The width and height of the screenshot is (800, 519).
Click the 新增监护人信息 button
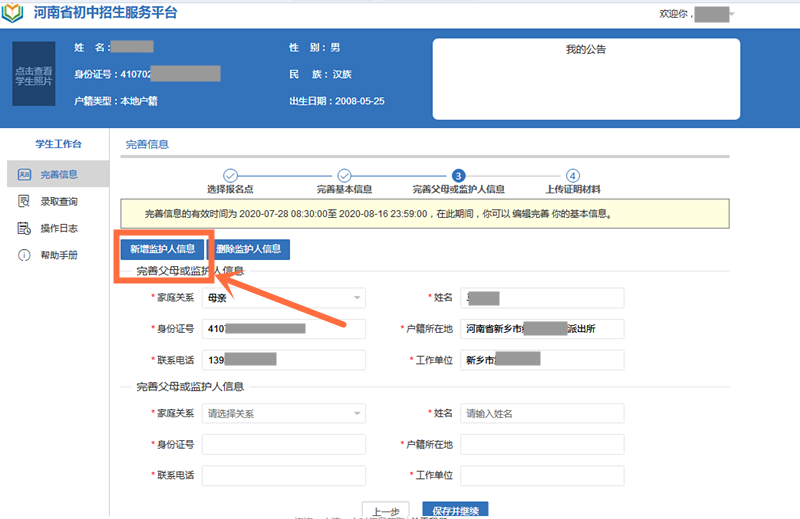[162, 248]
